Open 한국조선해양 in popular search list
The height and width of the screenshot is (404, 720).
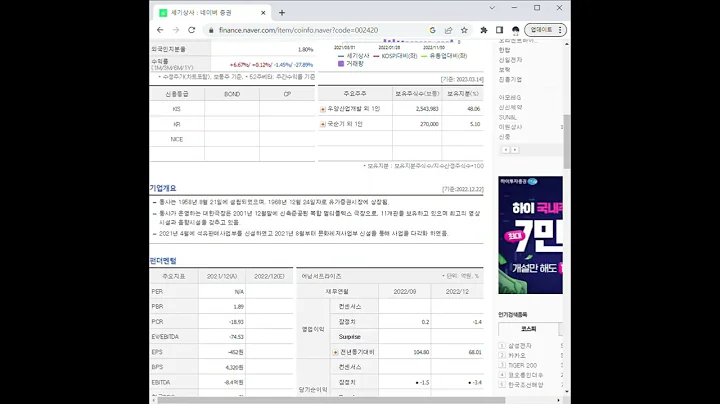pyautogui.click(x=525, y=385)
